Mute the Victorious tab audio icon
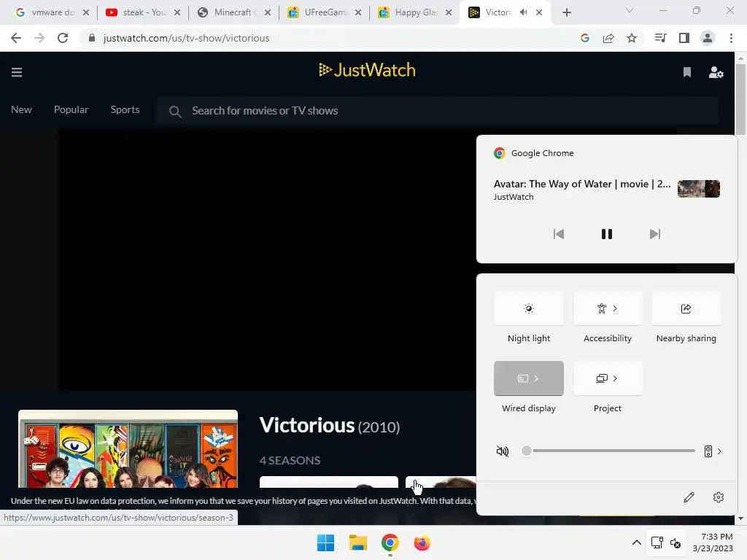The width and height of the screenshot is (747, 560). (x=524, y=12)
